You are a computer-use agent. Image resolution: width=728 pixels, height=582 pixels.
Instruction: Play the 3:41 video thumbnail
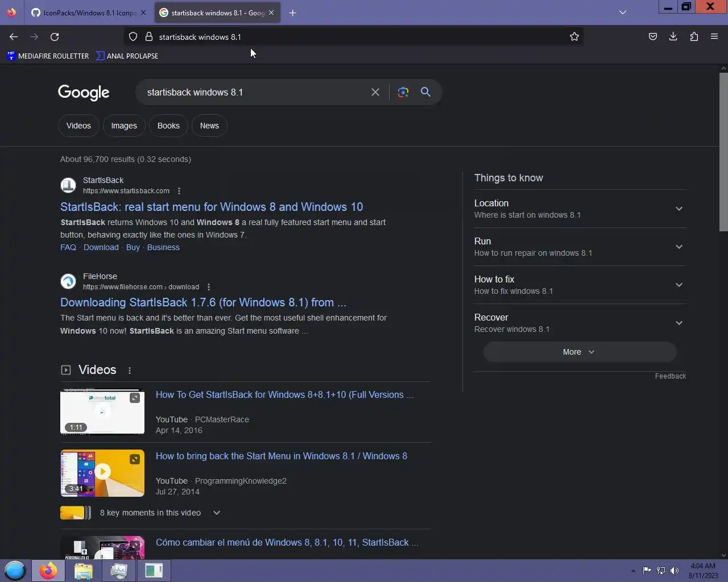click(x=102, y=473)
